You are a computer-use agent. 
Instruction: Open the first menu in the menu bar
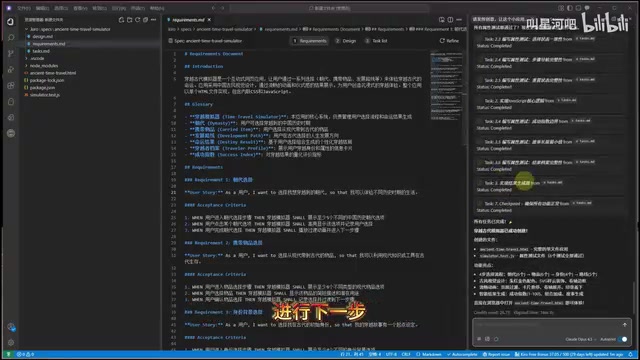[x=24, y=8]
